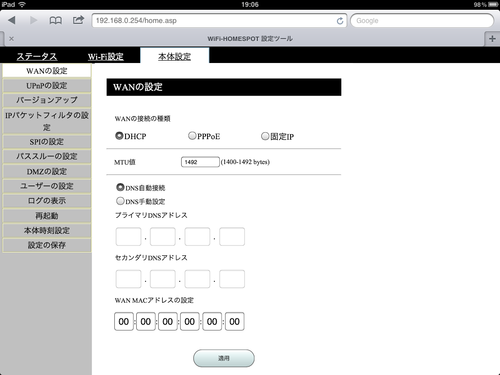This screenshot has width=500, height=375.
Task: Open 本体時刻設定 in the sidebar
Action: [47, 230]
